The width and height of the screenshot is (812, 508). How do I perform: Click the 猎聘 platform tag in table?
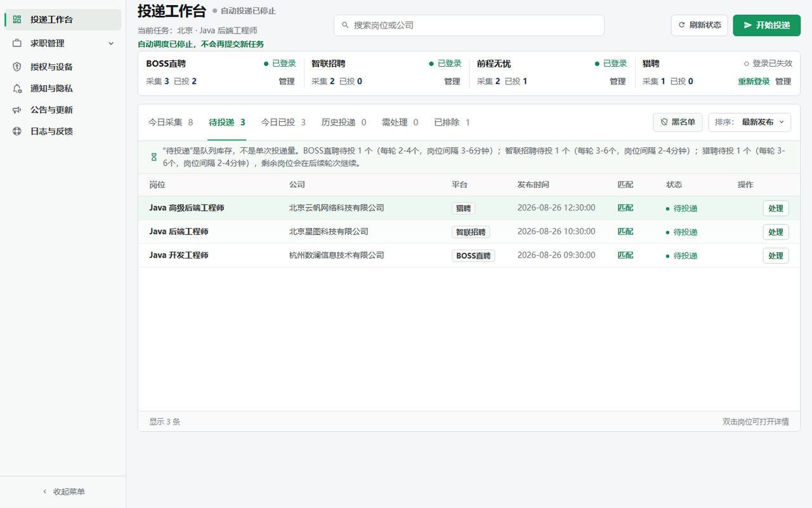(463, 208)
